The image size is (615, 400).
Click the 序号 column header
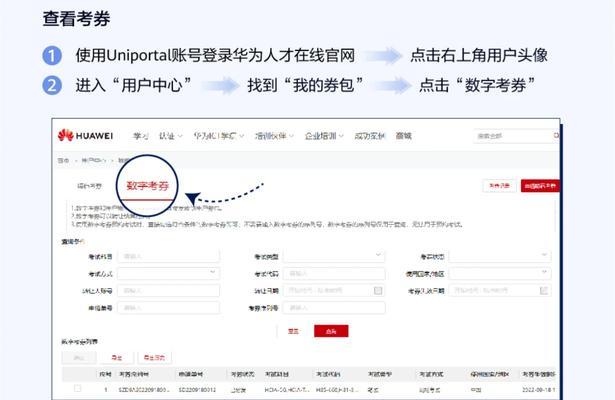point(105,375)
